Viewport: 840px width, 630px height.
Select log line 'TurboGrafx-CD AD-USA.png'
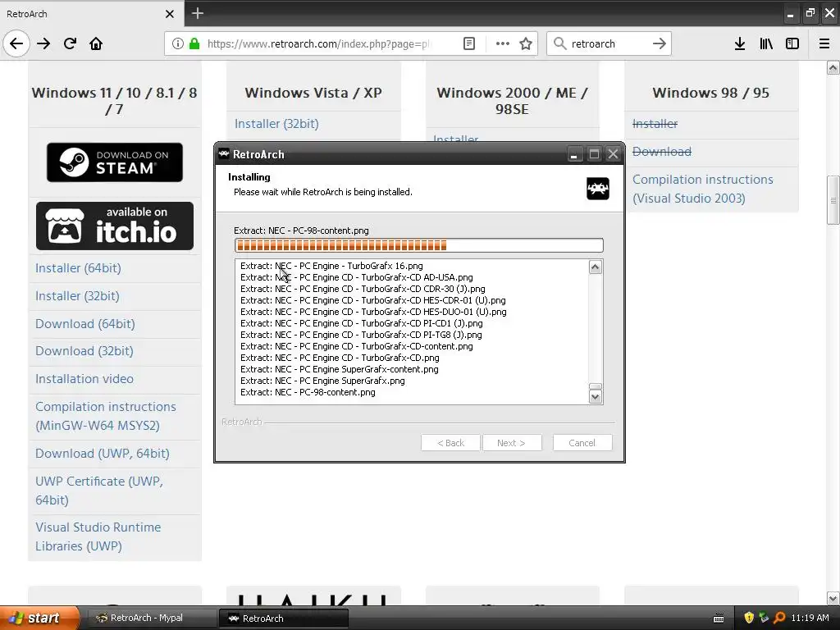tap(357, 277)
